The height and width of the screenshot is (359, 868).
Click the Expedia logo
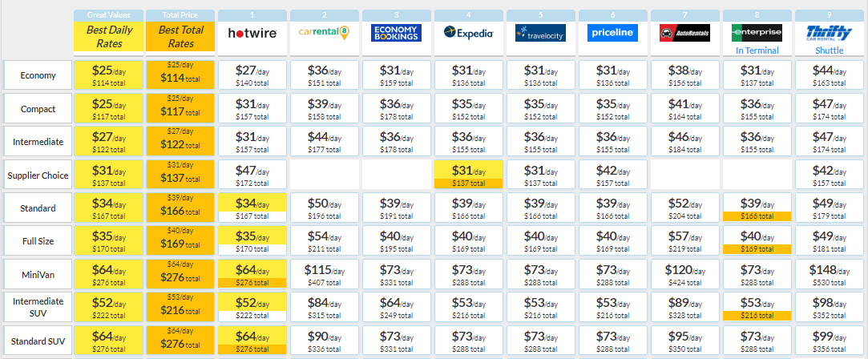[x=468, y=33]
